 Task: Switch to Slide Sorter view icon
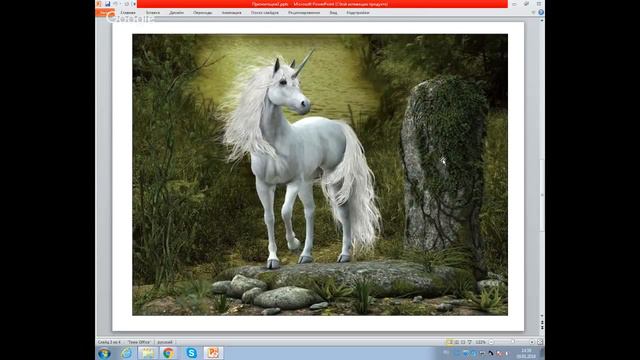point(457,342)
